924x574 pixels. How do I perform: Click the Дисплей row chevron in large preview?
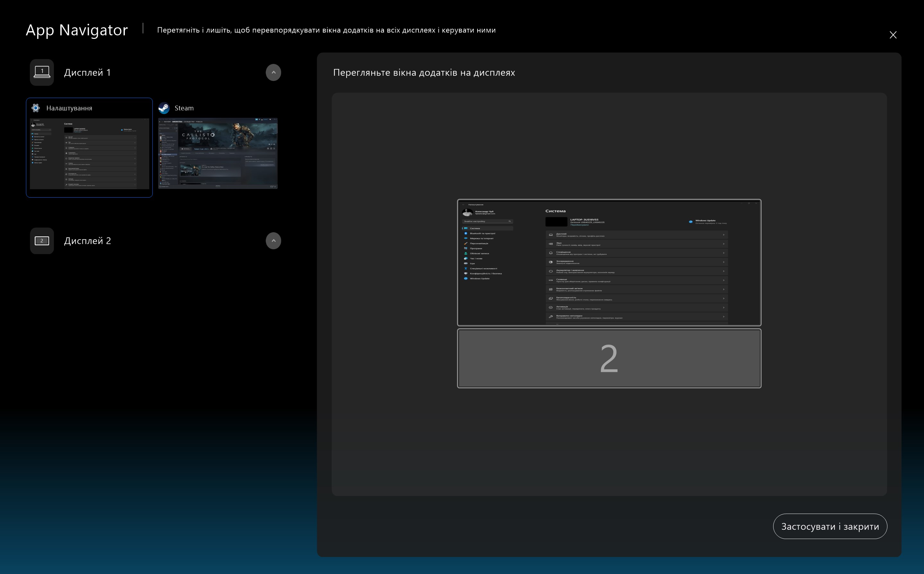pyautogui.click(x=723, y=234)
